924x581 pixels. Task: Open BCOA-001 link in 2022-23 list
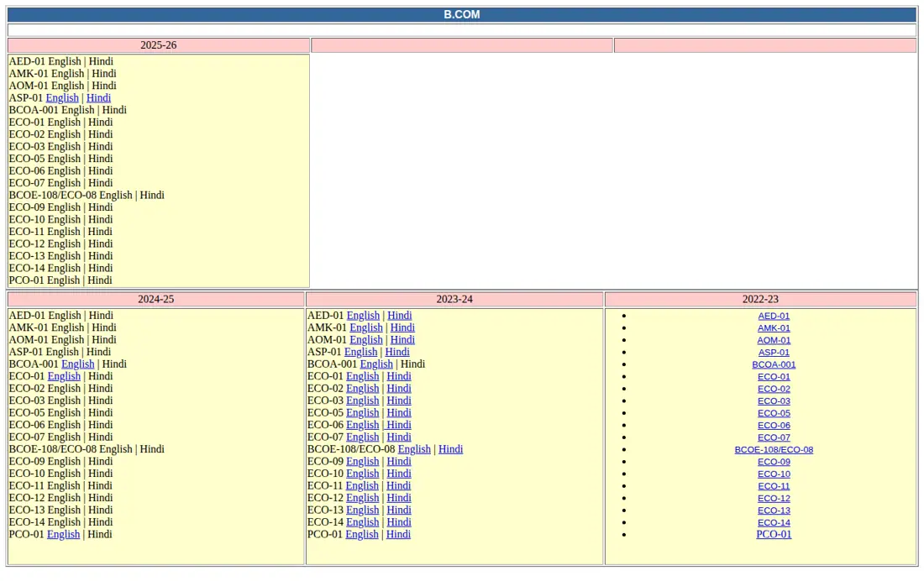coord(774,364)
